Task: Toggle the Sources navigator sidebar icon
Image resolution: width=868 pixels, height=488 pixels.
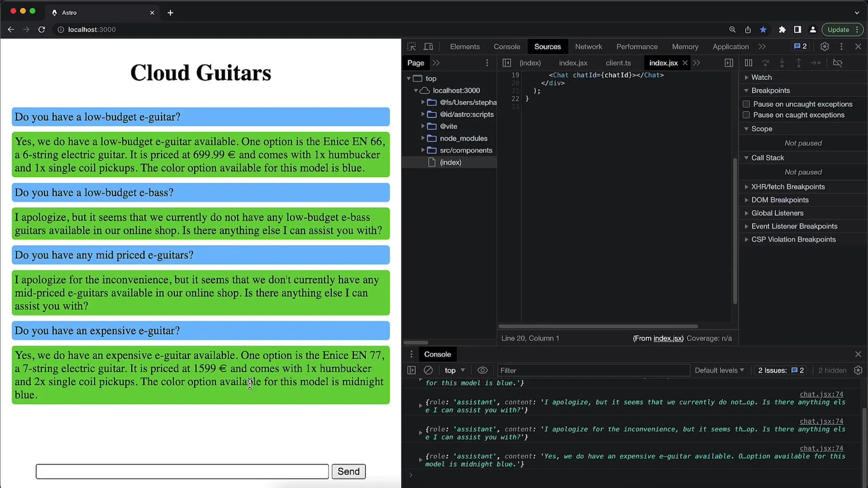Action: 506,63
